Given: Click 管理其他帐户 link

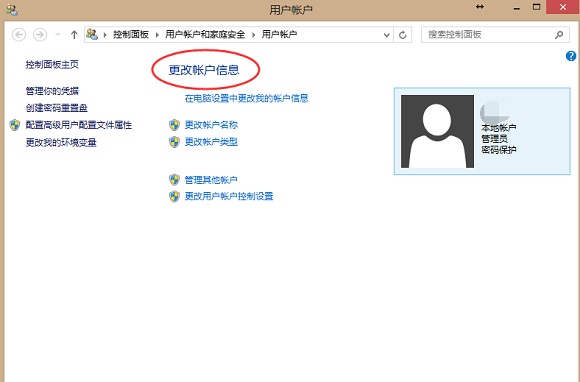Looking at the screenshot, I should 211,180.
